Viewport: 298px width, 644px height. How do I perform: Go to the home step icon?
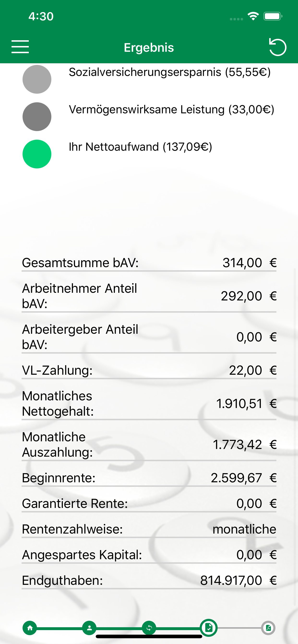30,628
